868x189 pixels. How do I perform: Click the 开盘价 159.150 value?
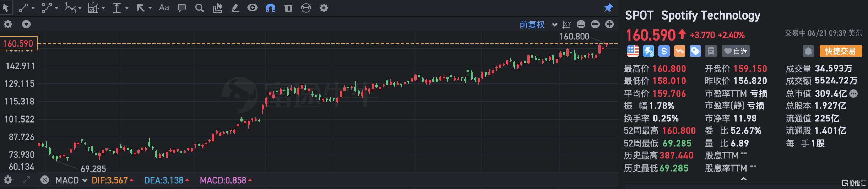(750, 69)
